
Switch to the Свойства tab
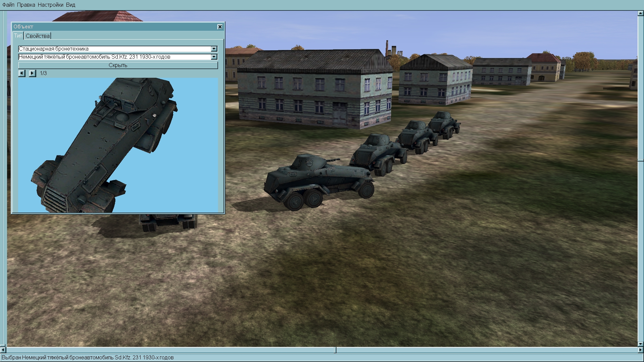pos(38,36)
